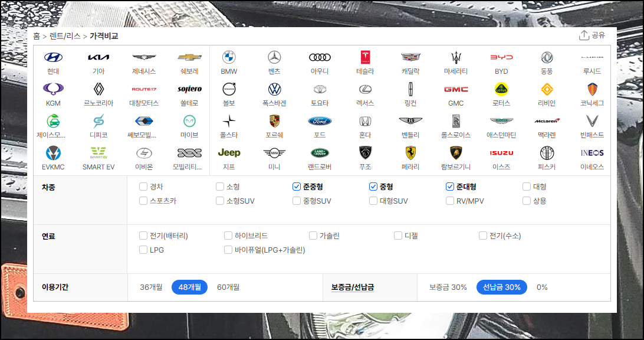
Task: Select the BMW brand logo
Action: pyautogui.click(x=229, y=58)
